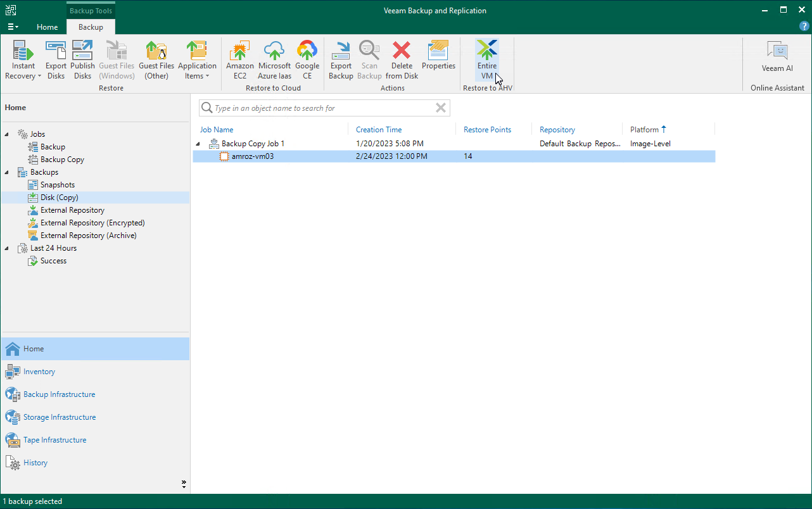812x509 pixels.
Task: Restore to Microsoft Azure IaaS
Action: pos(275,60)
